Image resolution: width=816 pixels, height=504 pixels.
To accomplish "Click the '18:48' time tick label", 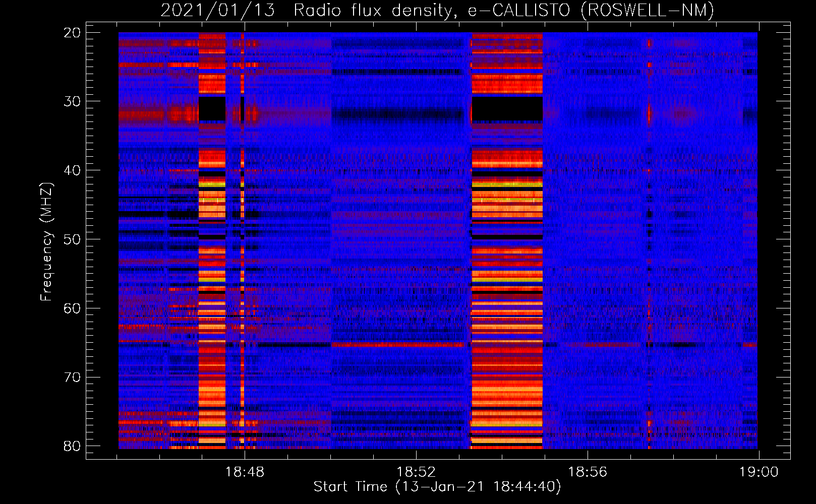I will tap(245, 472).
